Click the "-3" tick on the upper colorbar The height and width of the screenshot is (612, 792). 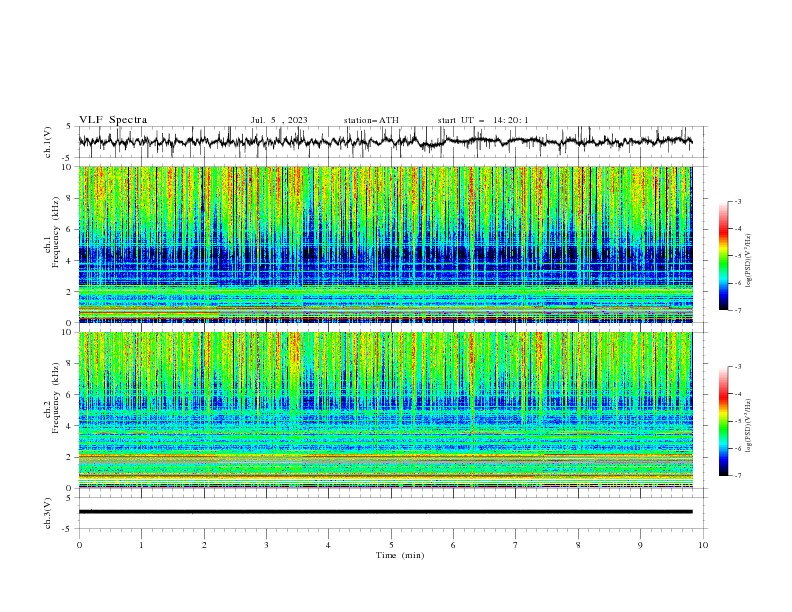tap(738, 201)
